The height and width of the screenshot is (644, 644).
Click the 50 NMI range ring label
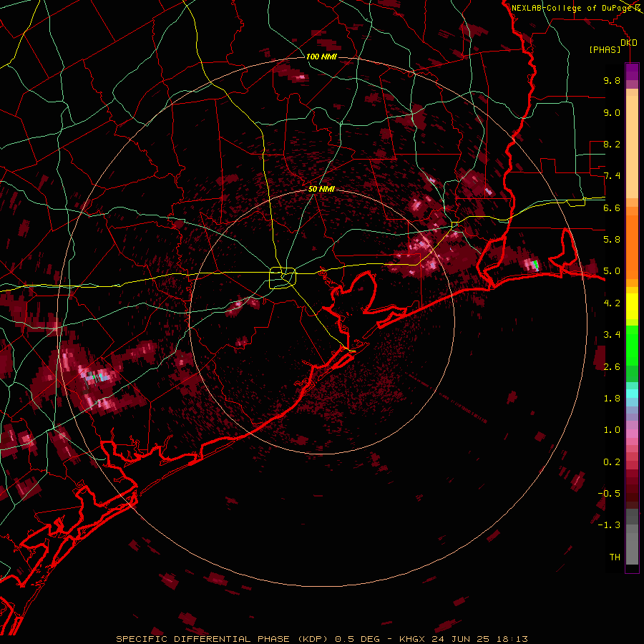coord(321,189)
